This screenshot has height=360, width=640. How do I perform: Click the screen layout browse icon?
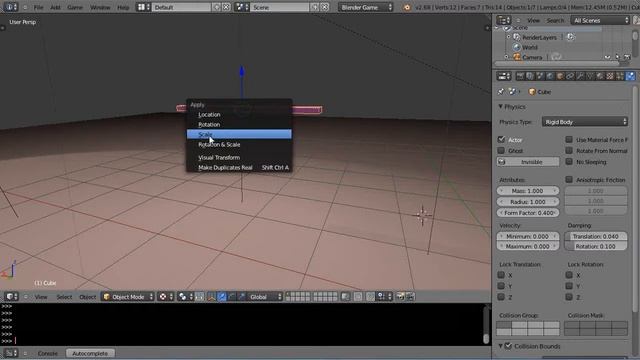143,7
